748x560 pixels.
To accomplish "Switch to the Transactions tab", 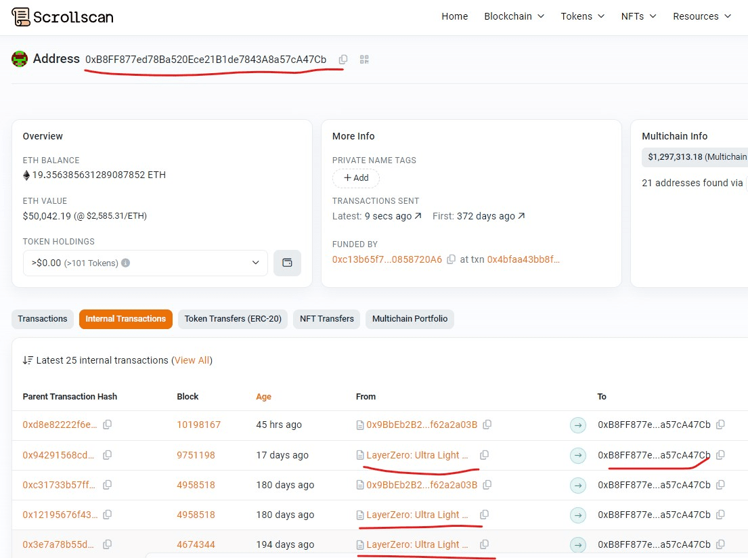I will coord(43,319).
